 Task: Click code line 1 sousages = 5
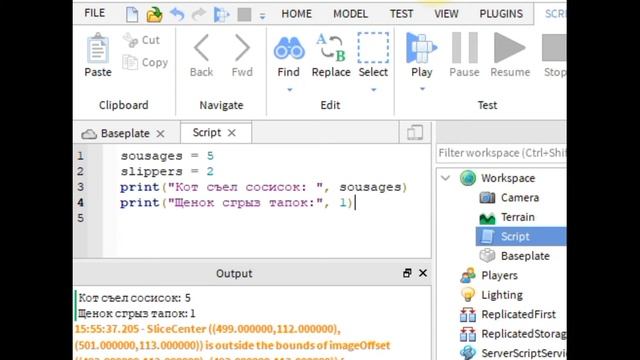[167, 156]
